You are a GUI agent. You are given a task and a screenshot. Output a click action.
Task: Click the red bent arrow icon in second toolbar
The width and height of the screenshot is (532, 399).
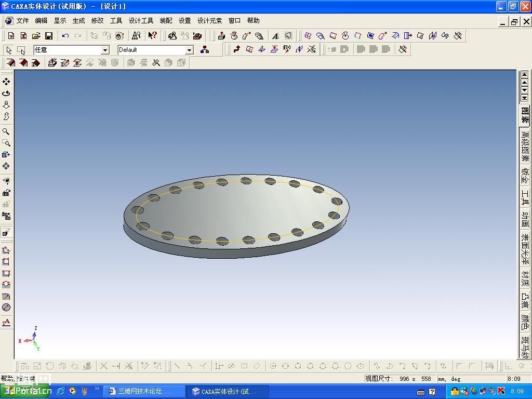click(237, 49)
